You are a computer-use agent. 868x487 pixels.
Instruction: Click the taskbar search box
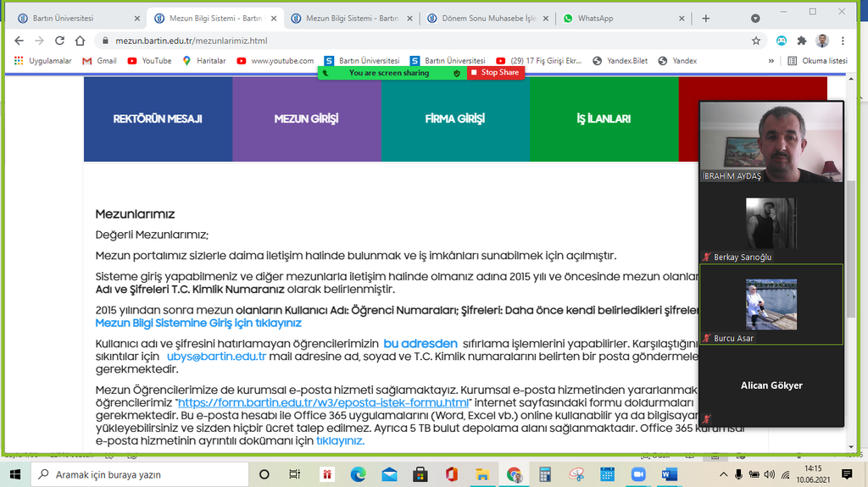140,474
